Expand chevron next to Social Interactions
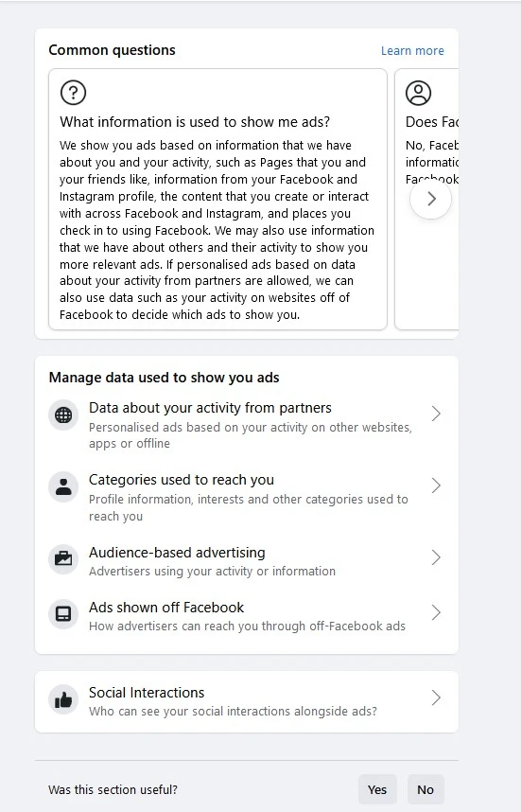The image size is (521, 812). (436, 697)
